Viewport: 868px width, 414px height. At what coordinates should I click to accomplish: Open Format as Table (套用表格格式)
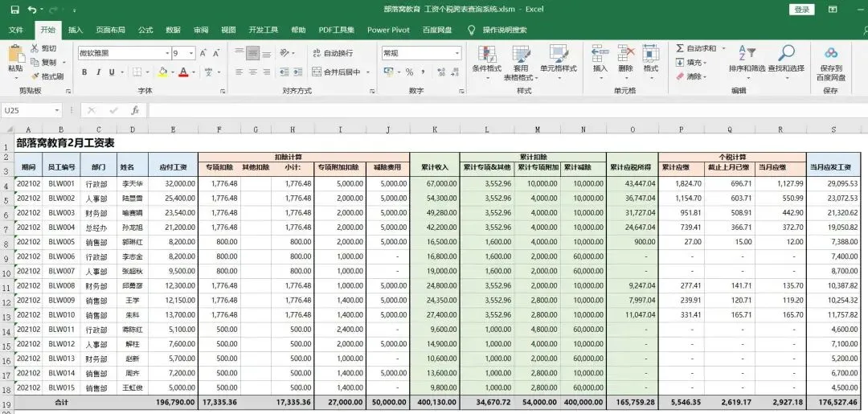(x=521, y=63)
